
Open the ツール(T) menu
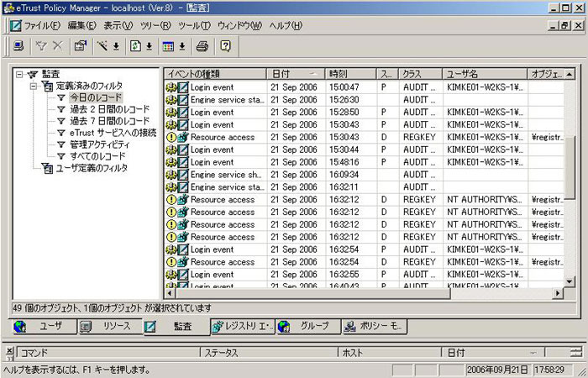point(194,25)
